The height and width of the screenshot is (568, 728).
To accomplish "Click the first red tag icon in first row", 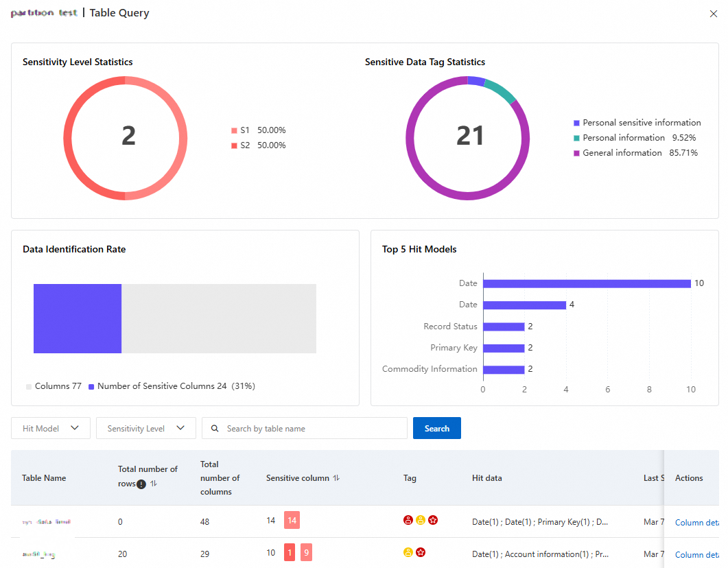I will 408,520.
